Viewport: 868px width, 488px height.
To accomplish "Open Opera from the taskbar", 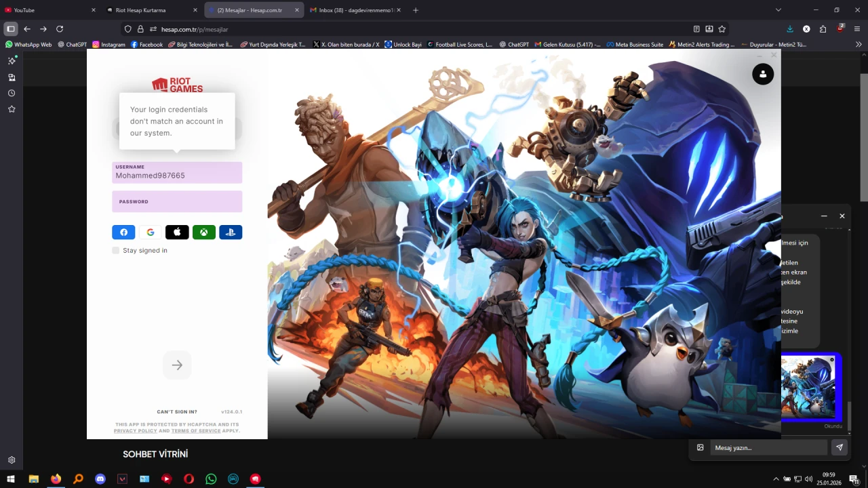I will click(189, 479).
